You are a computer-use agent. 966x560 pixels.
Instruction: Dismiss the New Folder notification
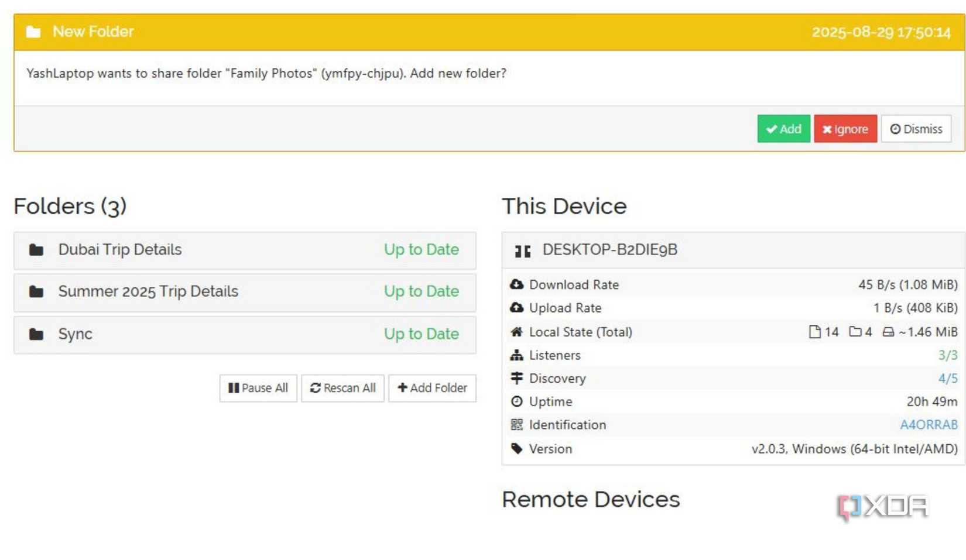click(916, 129)
